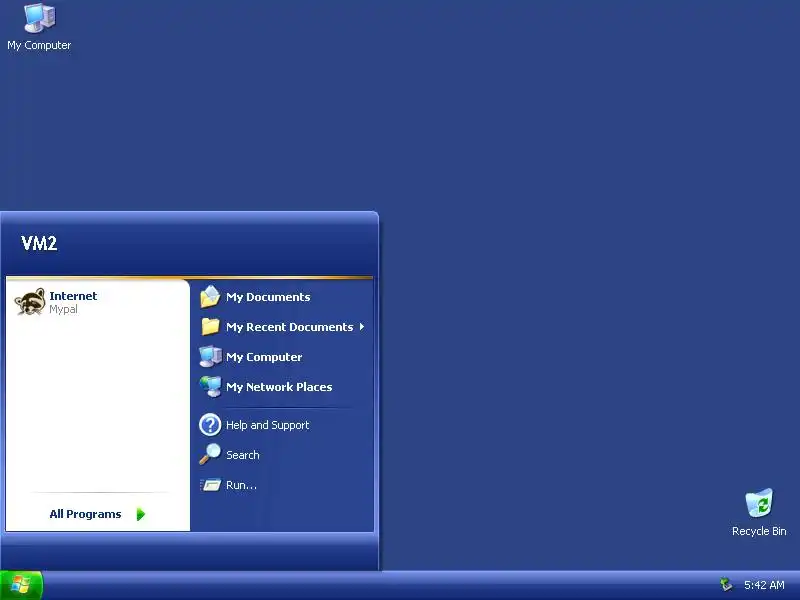Click the Run dialog icon
The width and height of the screenshot is (800, 600).
[x=210, y=485]
